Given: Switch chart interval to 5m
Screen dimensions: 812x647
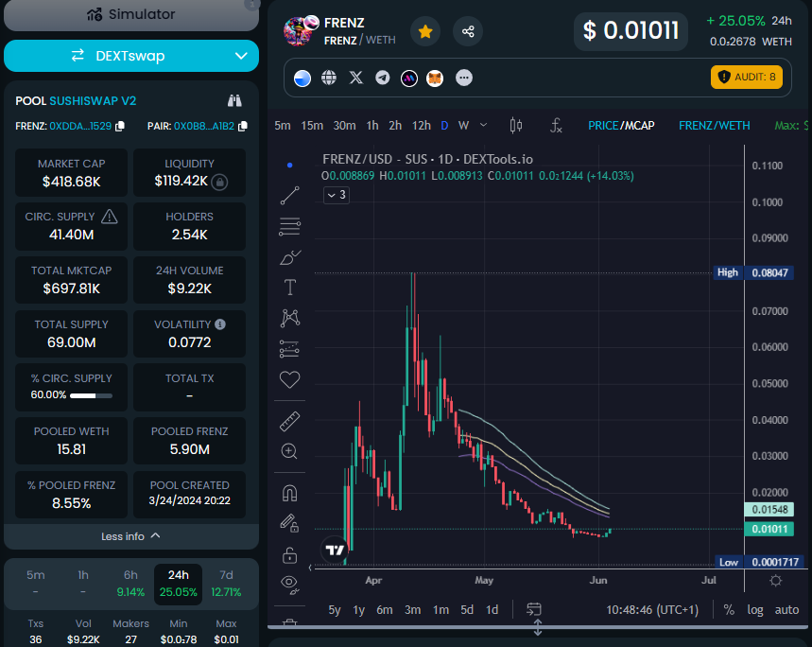Looking at the screenshot, I should pos(283,126).
